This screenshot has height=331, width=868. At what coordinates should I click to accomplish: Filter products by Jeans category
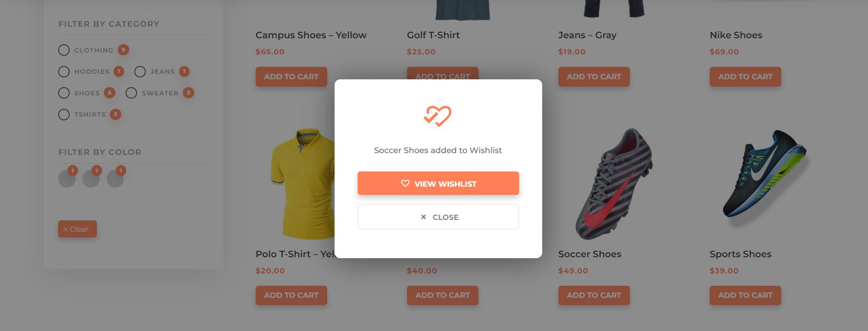tap(140, 71)
